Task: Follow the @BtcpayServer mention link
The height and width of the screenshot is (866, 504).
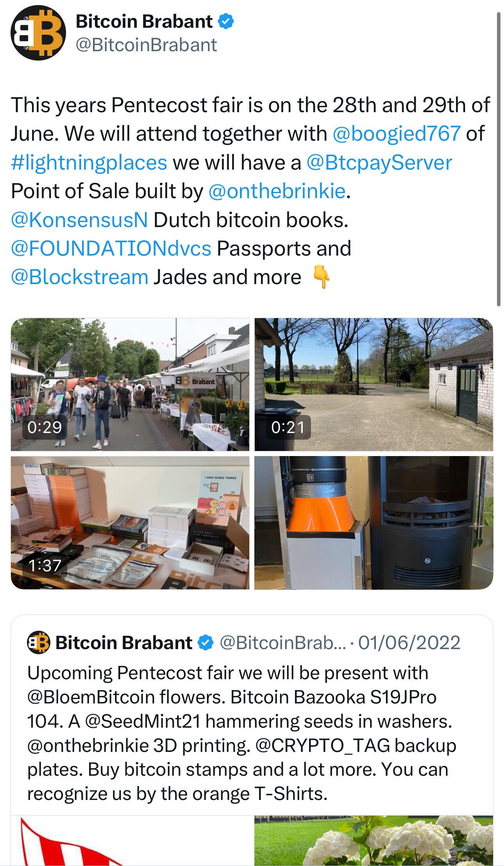Action: pos(379,163)
